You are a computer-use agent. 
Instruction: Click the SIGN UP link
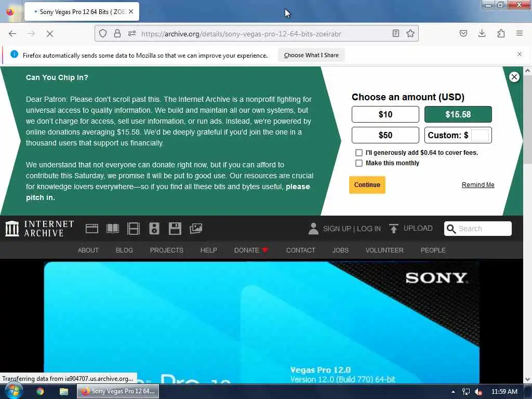tap(337, 229)
